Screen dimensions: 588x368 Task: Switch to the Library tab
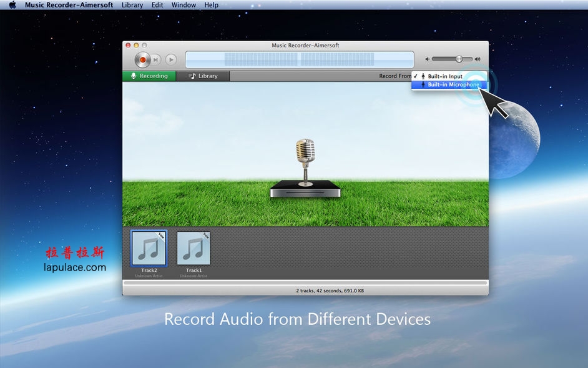[203, 76]
